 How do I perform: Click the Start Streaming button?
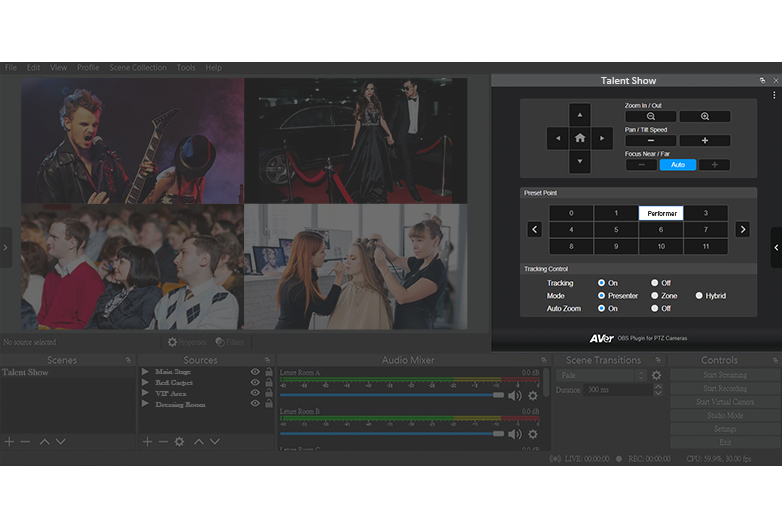click(725, 375)
